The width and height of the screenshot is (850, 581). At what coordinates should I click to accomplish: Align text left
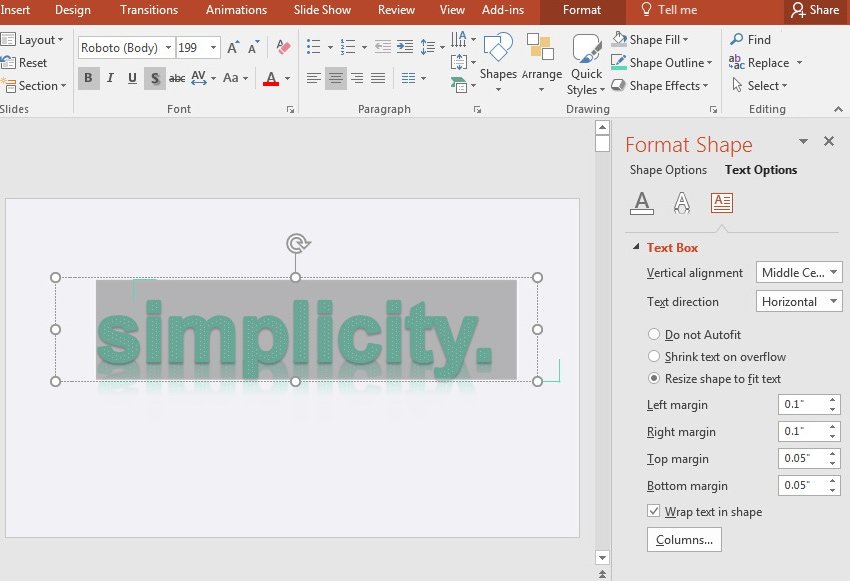(313, 78)
